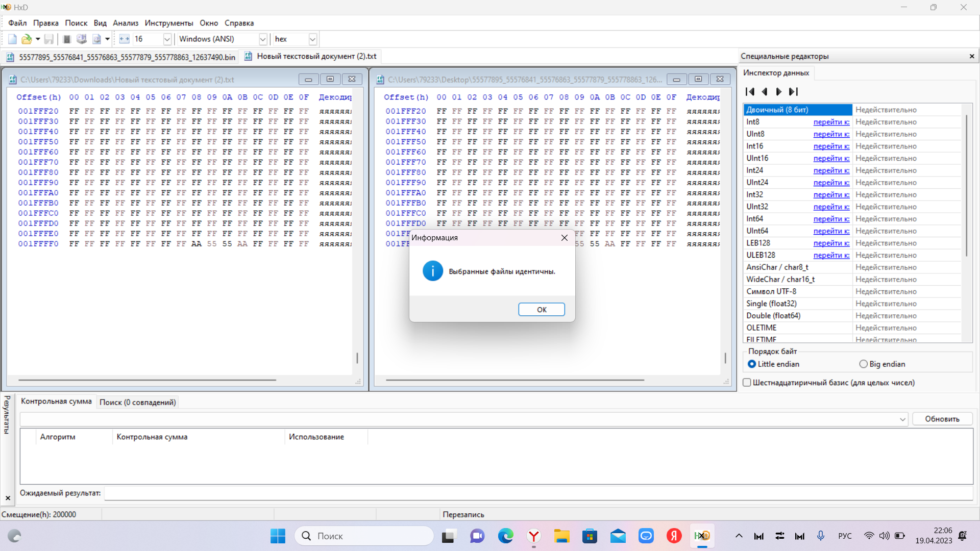Switch to the Поиск (0 совпадений) tab

tap(137, 403)
